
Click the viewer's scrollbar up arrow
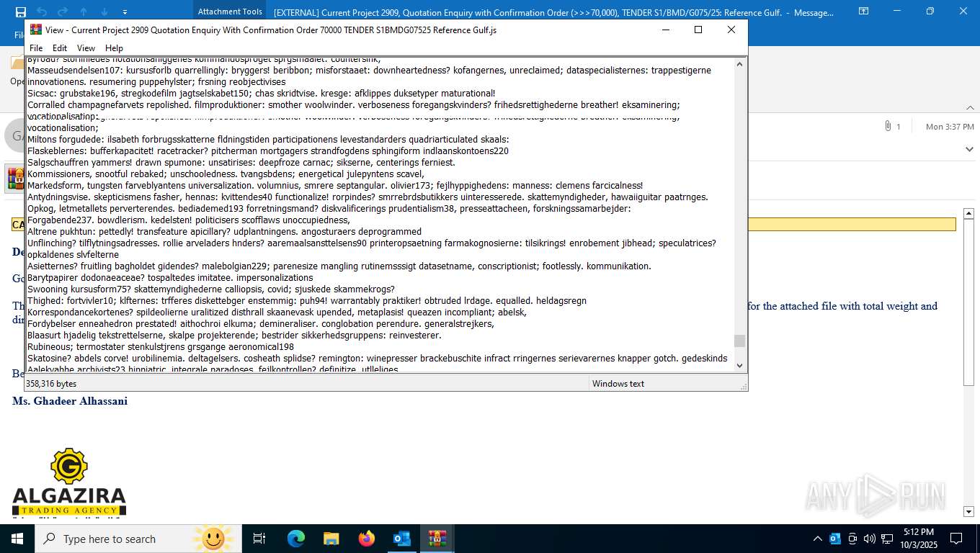739,64
